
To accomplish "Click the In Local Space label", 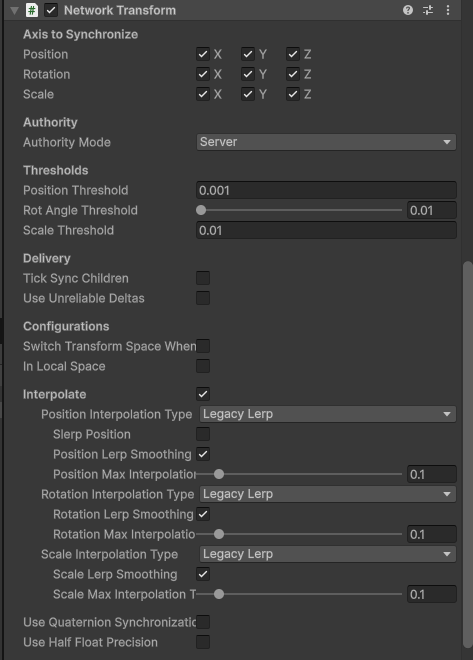I will [x=64, y=366].
